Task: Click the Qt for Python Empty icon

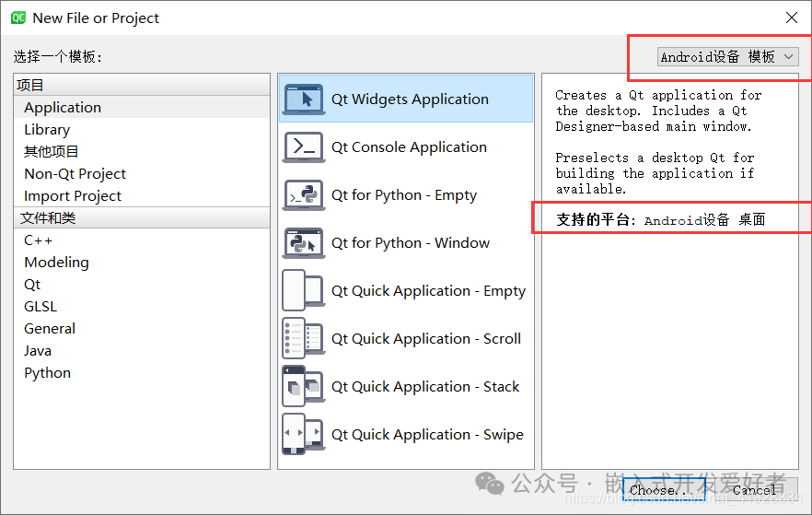Action: coord(304,195)
